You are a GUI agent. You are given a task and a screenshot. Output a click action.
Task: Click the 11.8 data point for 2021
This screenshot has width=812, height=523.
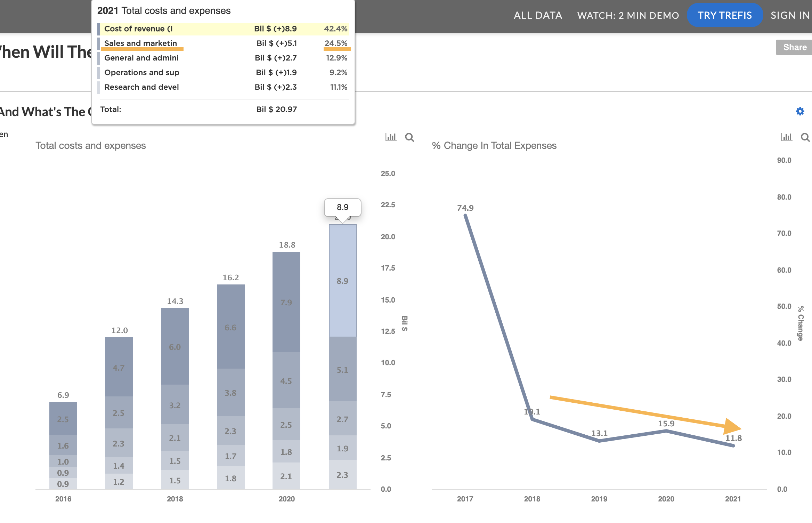(733, 445)
